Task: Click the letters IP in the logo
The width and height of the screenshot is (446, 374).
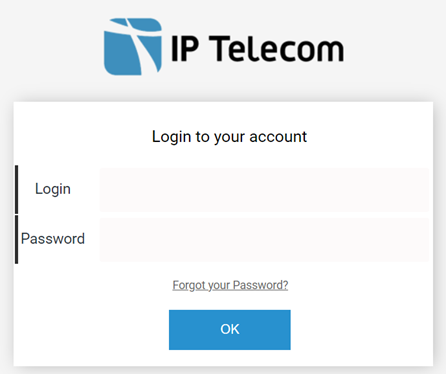Action: coord(185,49)
